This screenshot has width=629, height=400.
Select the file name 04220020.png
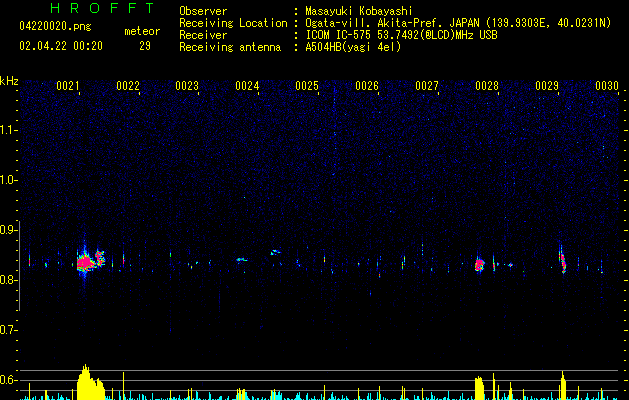tap(55, 27)
